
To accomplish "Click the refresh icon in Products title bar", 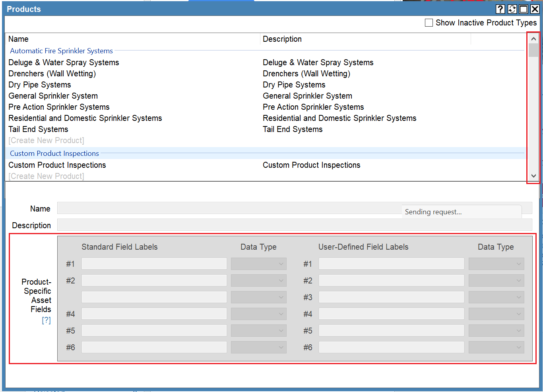I will 512,9.
